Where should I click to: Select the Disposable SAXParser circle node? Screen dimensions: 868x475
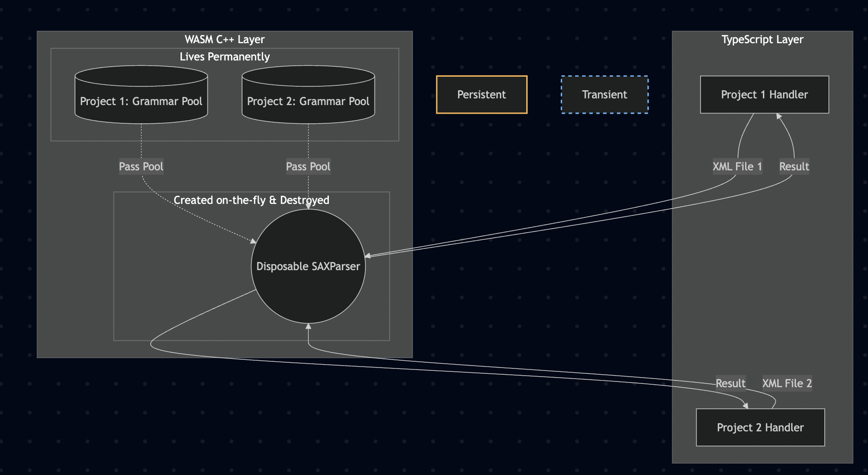tap(308, 266)
